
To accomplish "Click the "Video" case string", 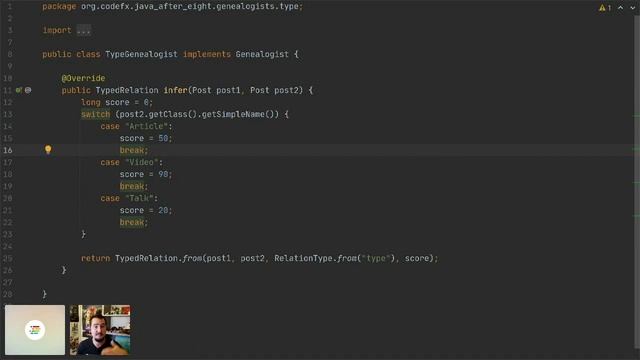I will click(x=142, y=162).
